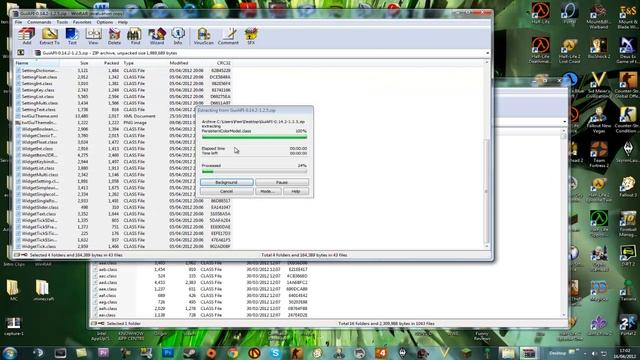The height and width of the screenshot is (360, 640).
Task: Open the Favorites menu
Action: tap(82, 22)
